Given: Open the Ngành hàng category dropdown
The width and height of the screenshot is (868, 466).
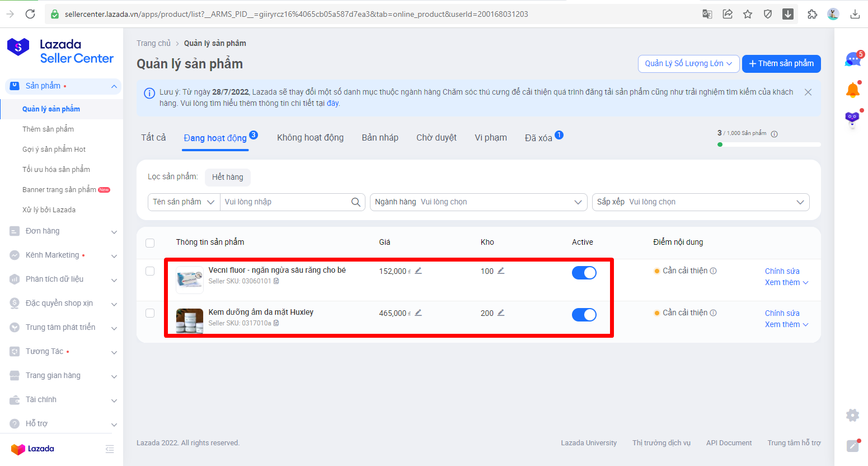Looking at the screenshot, I should 478,202.
